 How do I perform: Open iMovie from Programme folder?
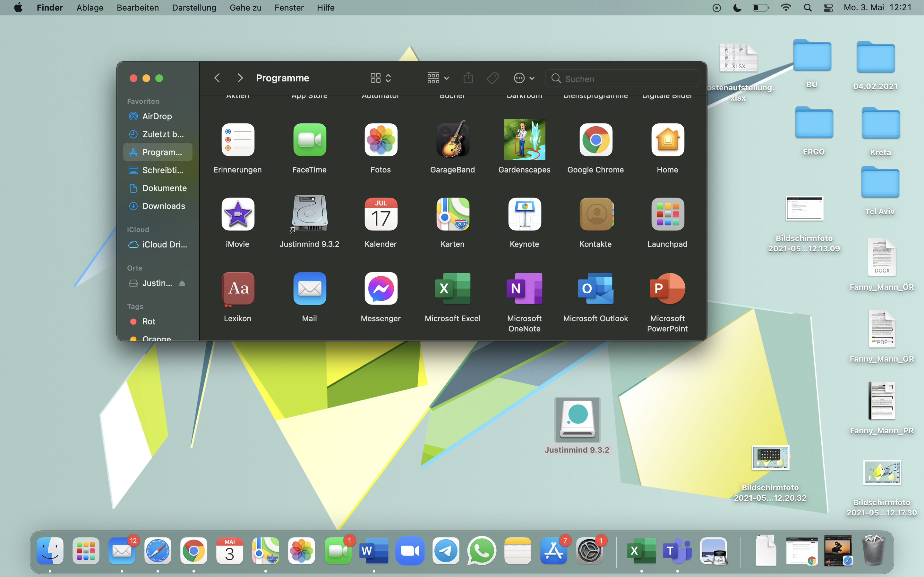(x=237, y=214)
